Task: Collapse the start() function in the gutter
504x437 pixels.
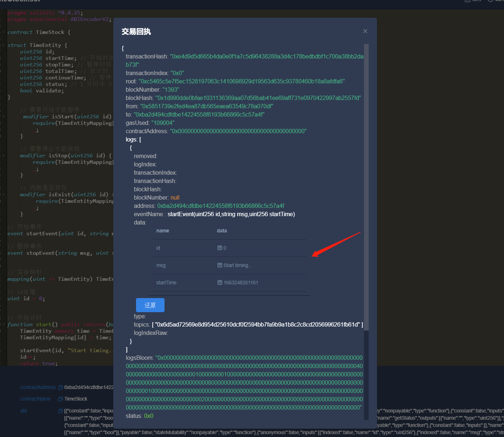Action: pyautogui.click(x=4, y=324)
